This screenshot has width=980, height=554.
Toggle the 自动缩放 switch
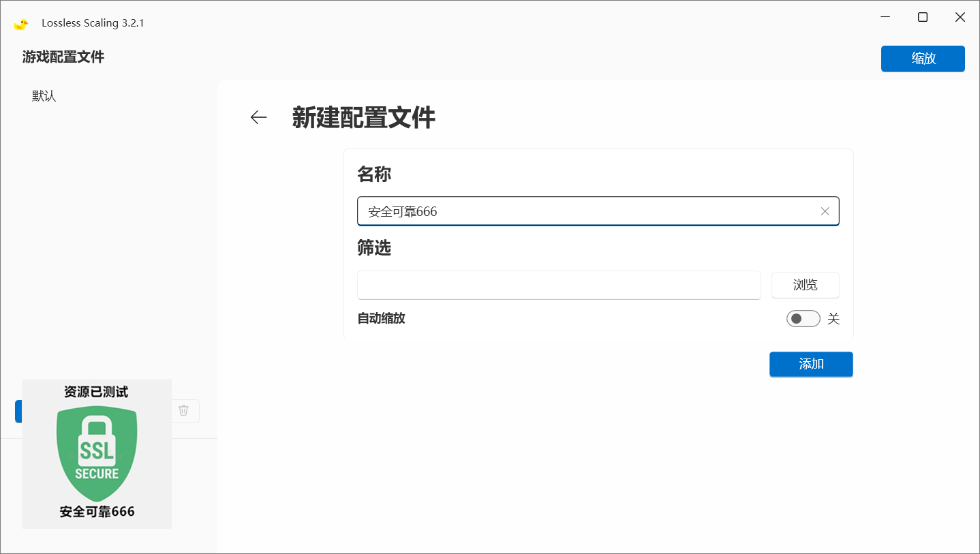point(803,318)
